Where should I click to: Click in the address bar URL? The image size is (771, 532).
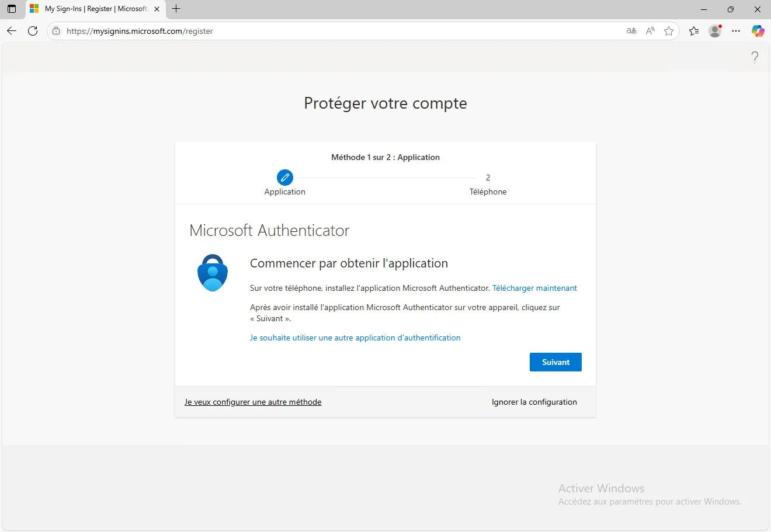click(292, 31)
